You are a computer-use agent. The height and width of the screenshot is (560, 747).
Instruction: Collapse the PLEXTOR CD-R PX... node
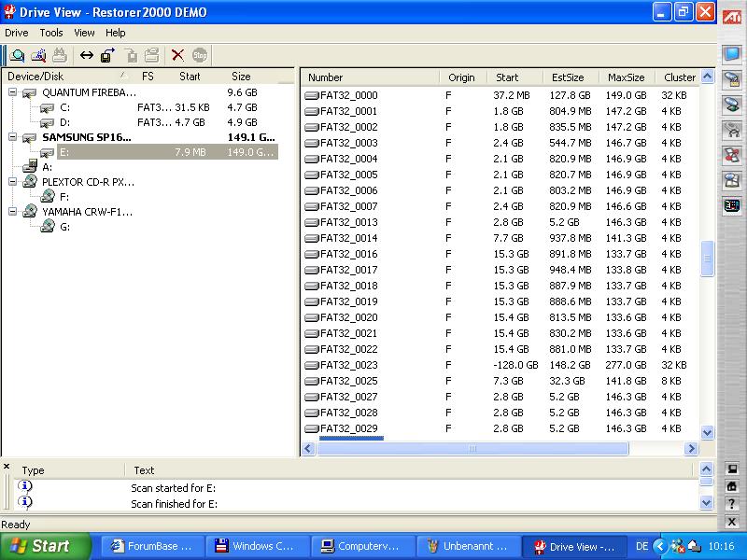pyautogui.click(x=13, y=181)
